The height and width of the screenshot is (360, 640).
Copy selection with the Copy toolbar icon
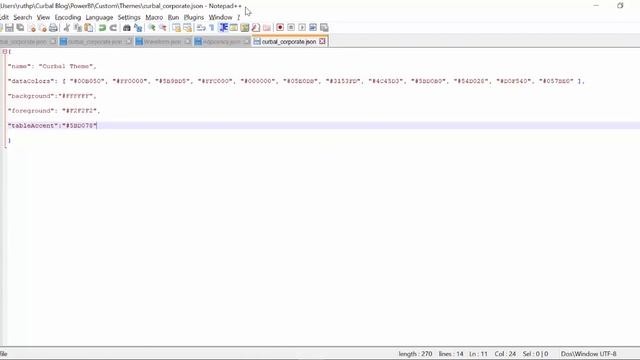coord(78,28)
